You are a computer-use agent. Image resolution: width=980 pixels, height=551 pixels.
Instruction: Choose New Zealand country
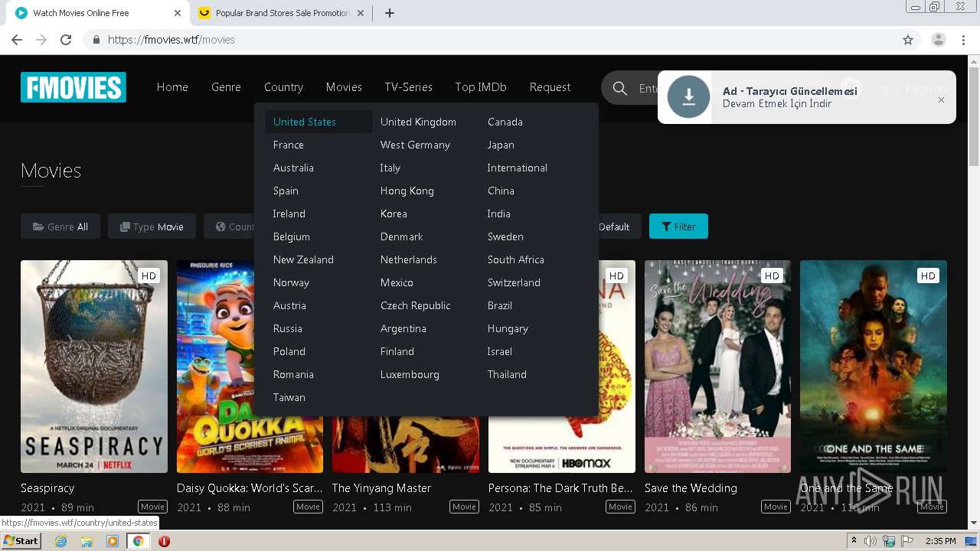tap(303, 259)
